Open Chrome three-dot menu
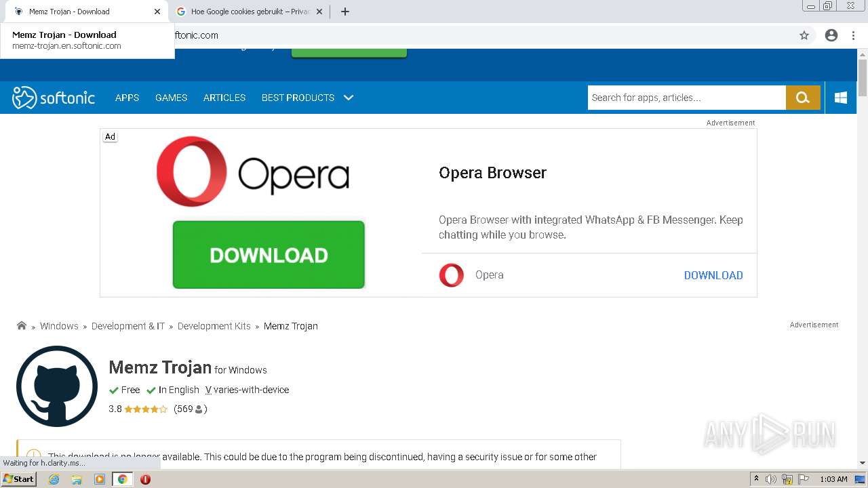 tap(854, 35)
